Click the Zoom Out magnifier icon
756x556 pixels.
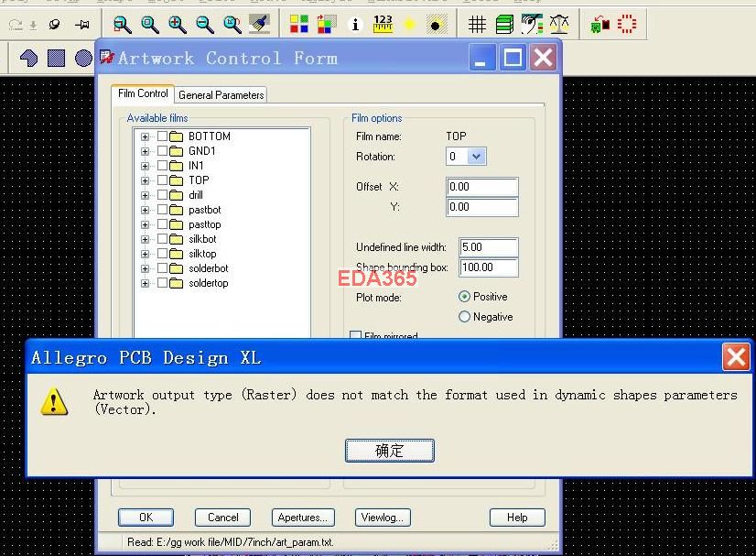(x=204, y=24)
